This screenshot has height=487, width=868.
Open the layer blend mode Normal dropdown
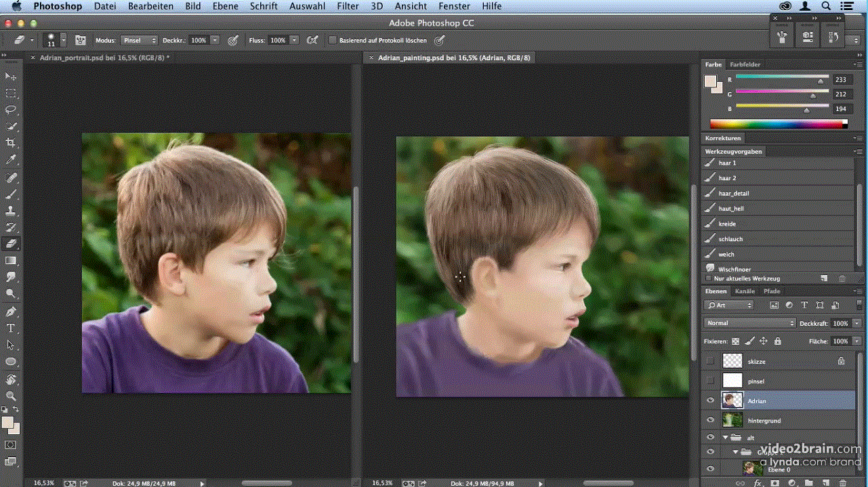click(749, 323)
